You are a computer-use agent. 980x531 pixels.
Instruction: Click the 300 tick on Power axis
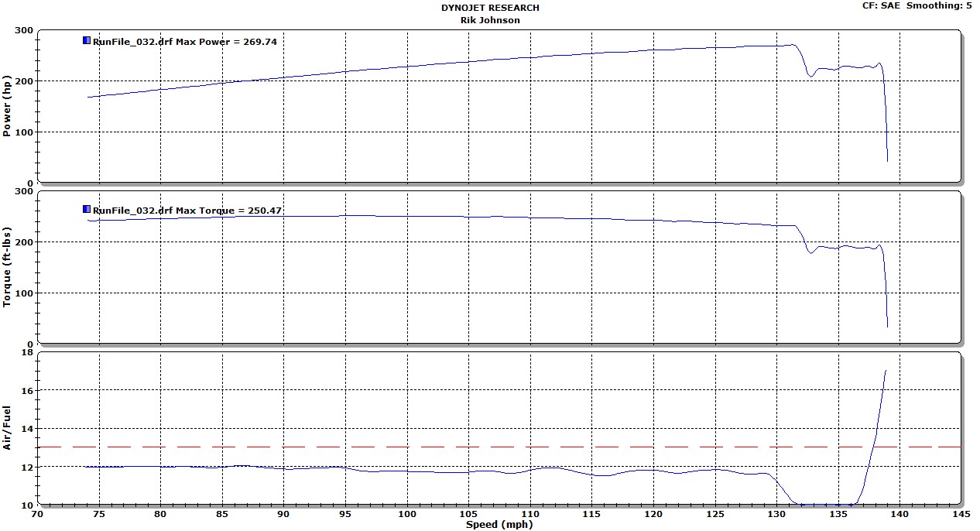(25, 30)
